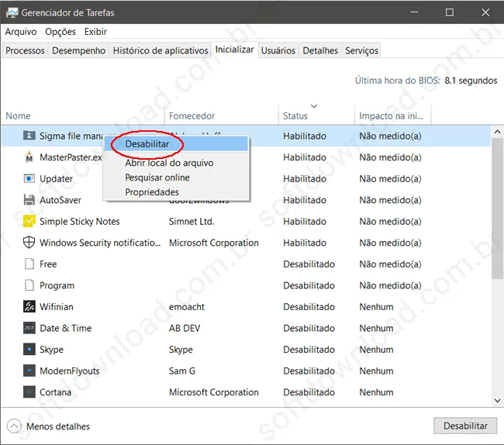
Task: Click the Skype icon in startup list
Action: [29, 350]
